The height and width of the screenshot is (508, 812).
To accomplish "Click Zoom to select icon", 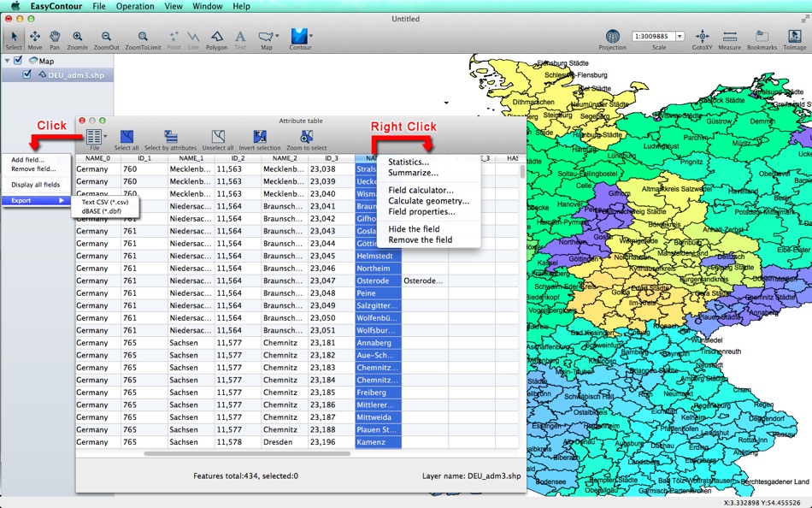I will [307, 140].
